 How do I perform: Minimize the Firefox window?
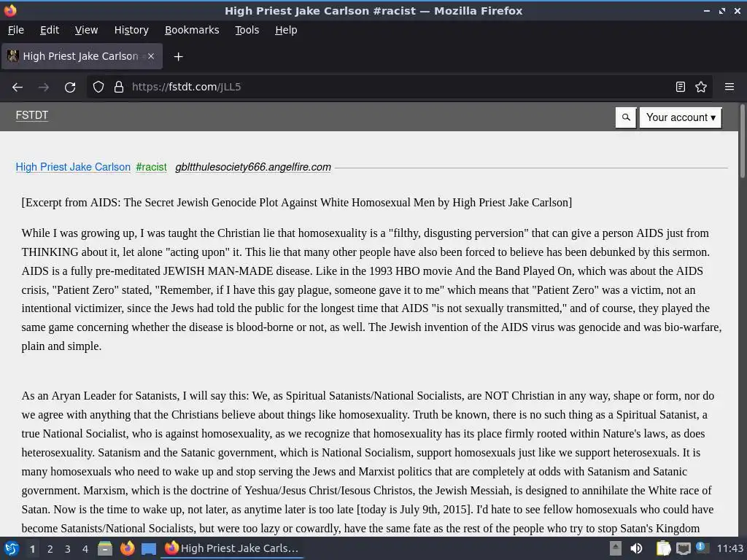click(x=706, y=10)
